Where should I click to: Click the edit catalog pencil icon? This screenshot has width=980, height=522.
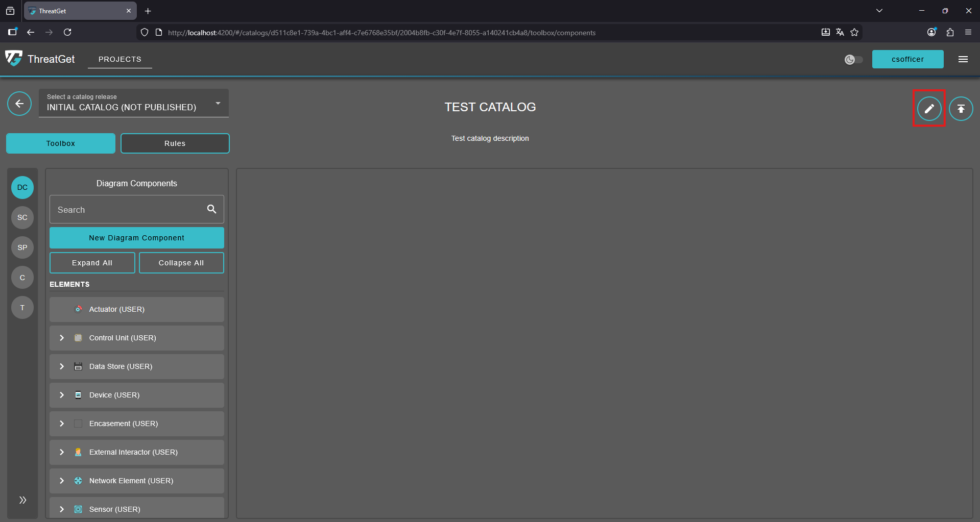point(929,108)
